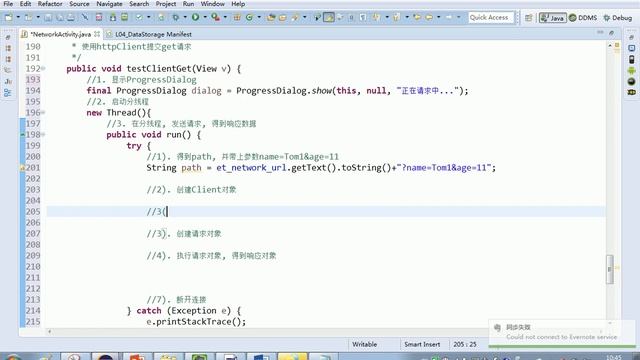640x360 pixels.
Task: Click the Writable status bar entry
Action: click(364, 344)
